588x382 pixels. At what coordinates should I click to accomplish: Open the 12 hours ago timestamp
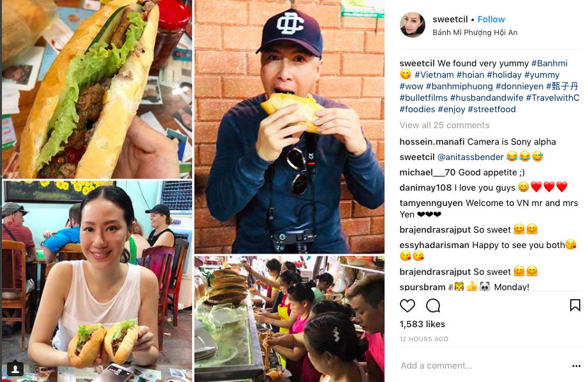(x=423, y=339)
